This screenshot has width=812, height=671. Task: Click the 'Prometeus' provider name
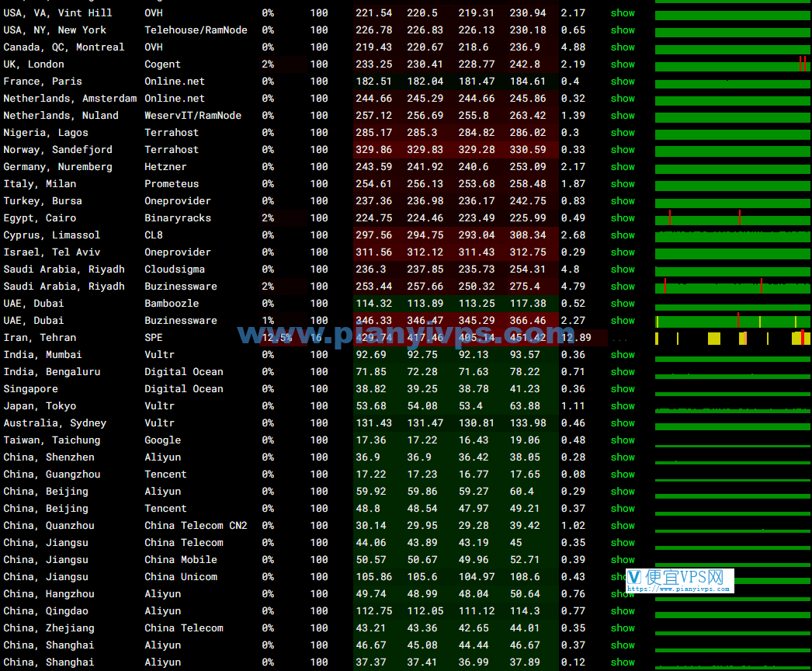pos(172,184)
